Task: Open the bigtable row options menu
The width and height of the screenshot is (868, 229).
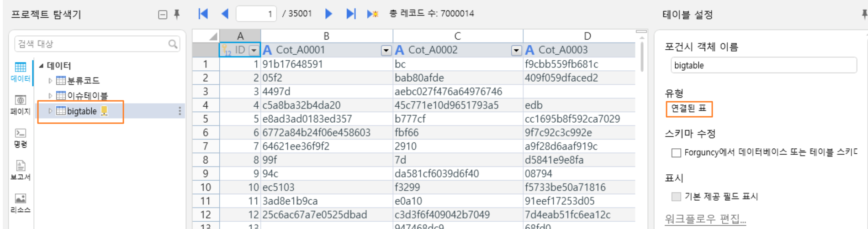Action: [x=180, y=111]
